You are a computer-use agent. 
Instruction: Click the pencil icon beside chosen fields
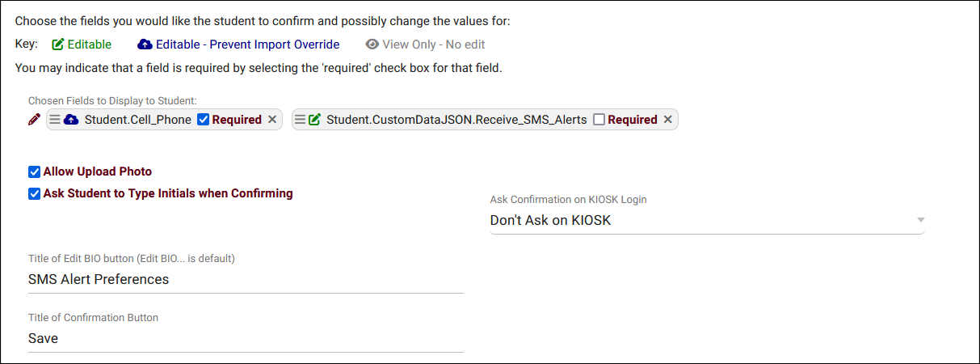(x=34, y=120)
